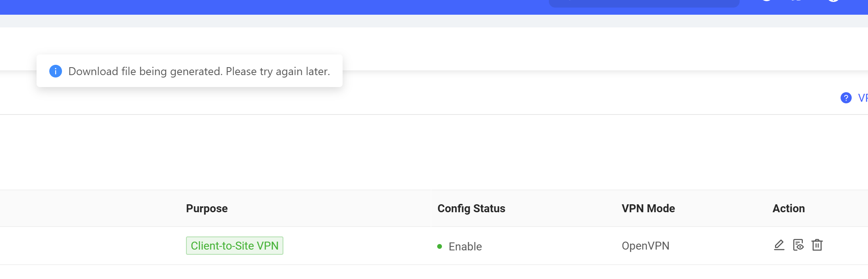Click the rightmost round icon in the blue header
Screen dimensions: 868x279
[x=833, y=0]
